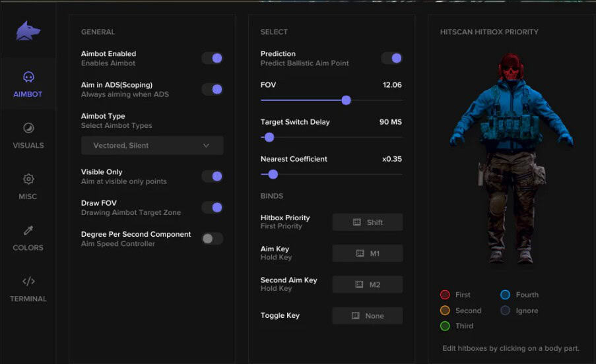
Task: Select the Colors eyedropper icon
Action: pos(28,230)
